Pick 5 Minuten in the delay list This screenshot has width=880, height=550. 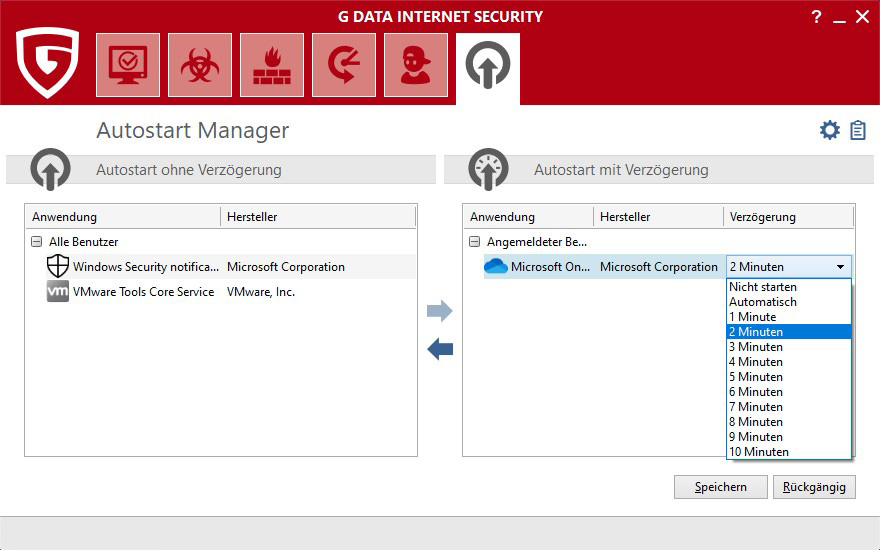click(x=756, y=377)
